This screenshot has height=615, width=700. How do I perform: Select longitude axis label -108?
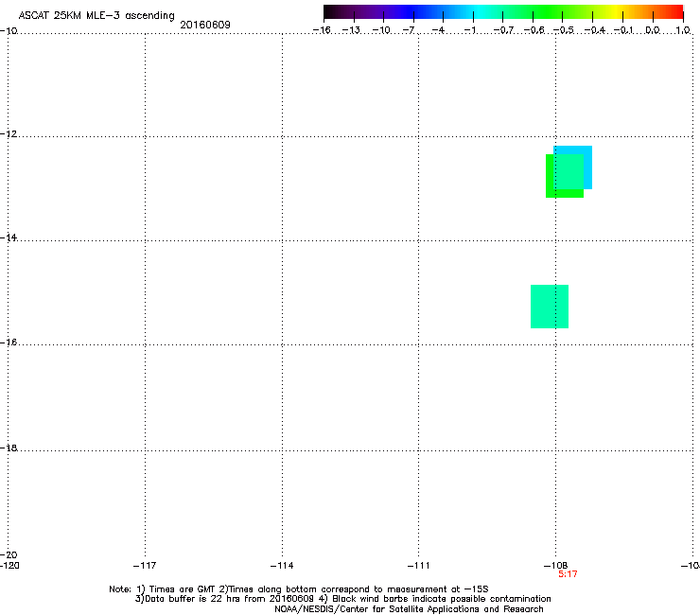(x=555, y=566)
